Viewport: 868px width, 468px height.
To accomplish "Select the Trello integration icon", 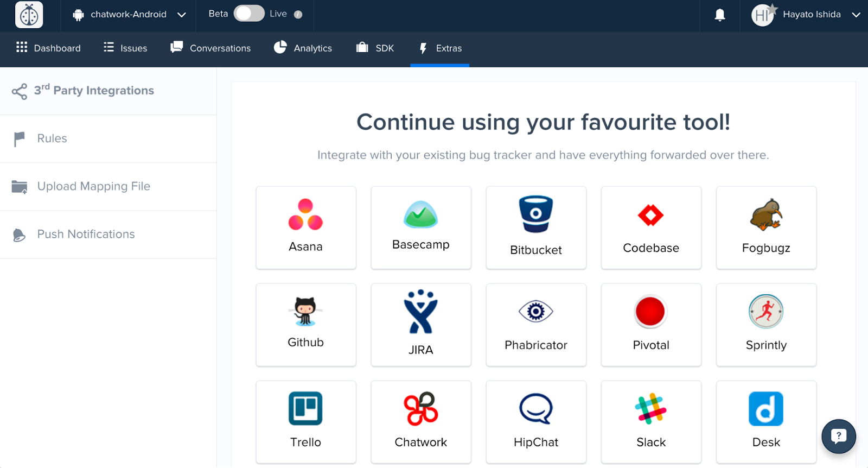I will pyautogui.click(x=305, y=408).
